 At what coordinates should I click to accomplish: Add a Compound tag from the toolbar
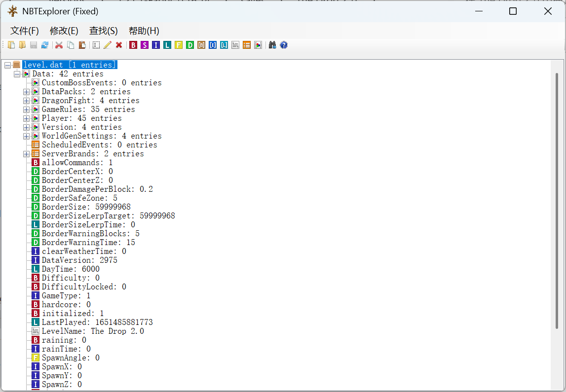pyautogui.click(x=258, y=45)
